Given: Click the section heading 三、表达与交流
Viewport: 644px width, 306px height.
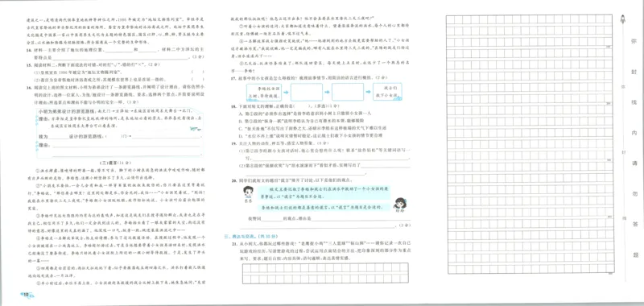Looking at the screenshot, I should tap(251, 237).
